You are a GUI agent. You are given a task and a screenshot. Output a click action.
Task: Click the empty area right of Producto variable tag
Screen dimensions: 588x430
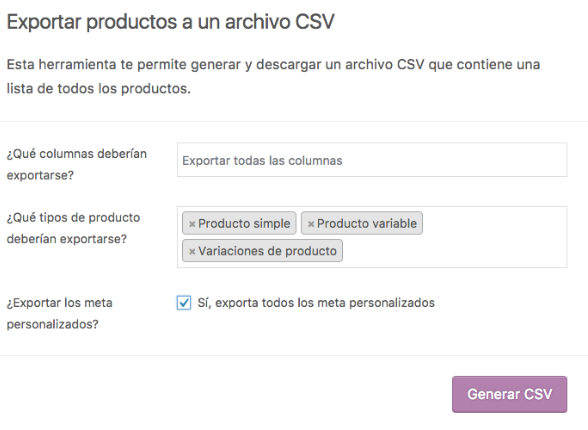point(494,223)
